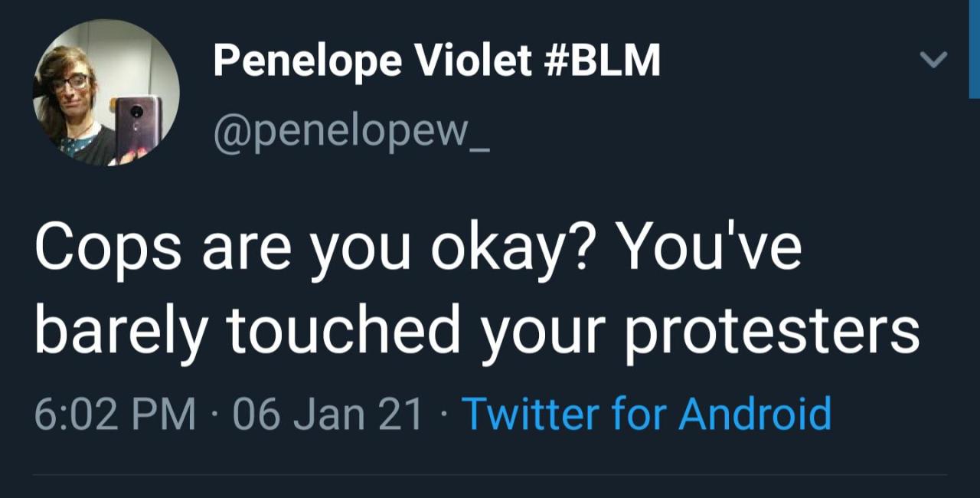Viewport: 980px width, 498px height.
Task: Open the tweet options chevron menu
Action: click(x=933, y=59)
